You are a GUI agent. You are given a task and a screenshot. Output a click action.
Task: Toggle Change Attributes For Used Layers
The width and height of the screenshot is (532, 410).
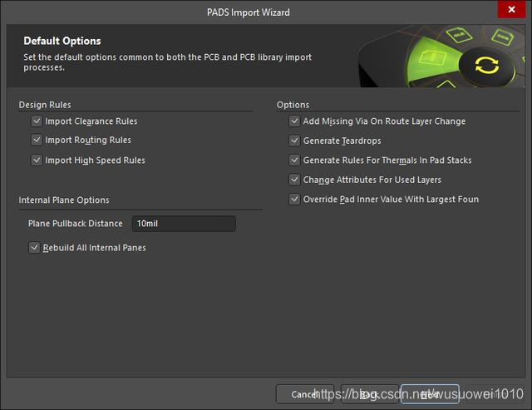[294, 180]
